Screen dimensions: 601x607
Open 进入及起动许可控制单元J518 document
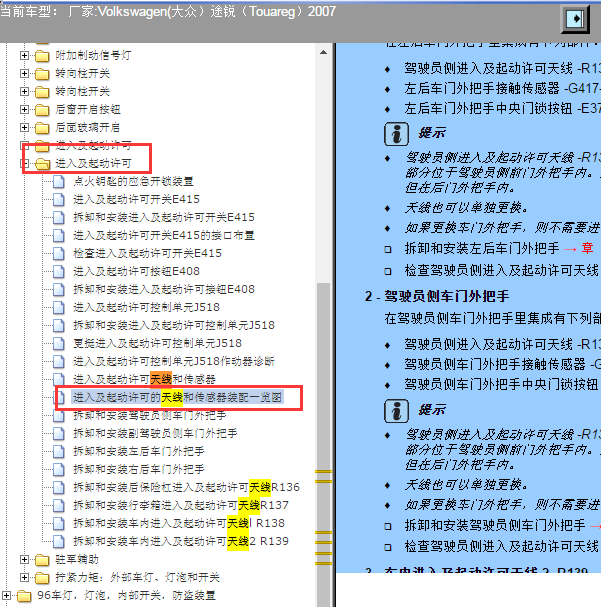[x=146, y=307]
